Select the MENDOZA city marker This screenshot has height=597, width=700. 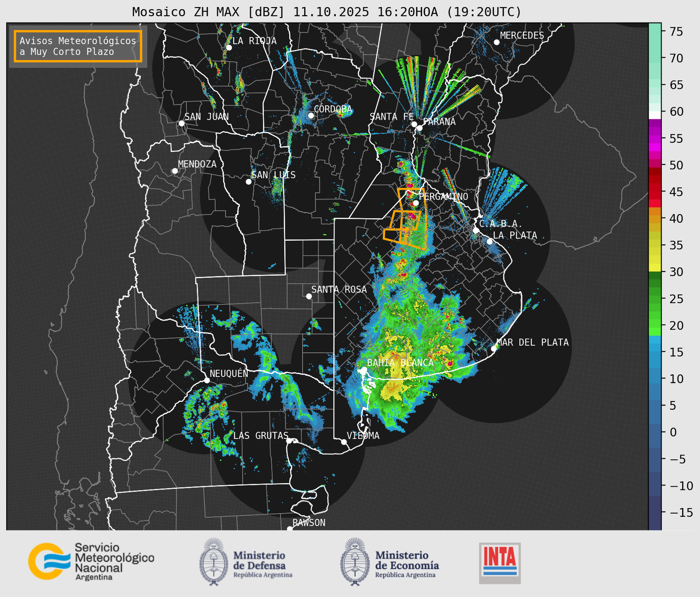tap(175, 171)
